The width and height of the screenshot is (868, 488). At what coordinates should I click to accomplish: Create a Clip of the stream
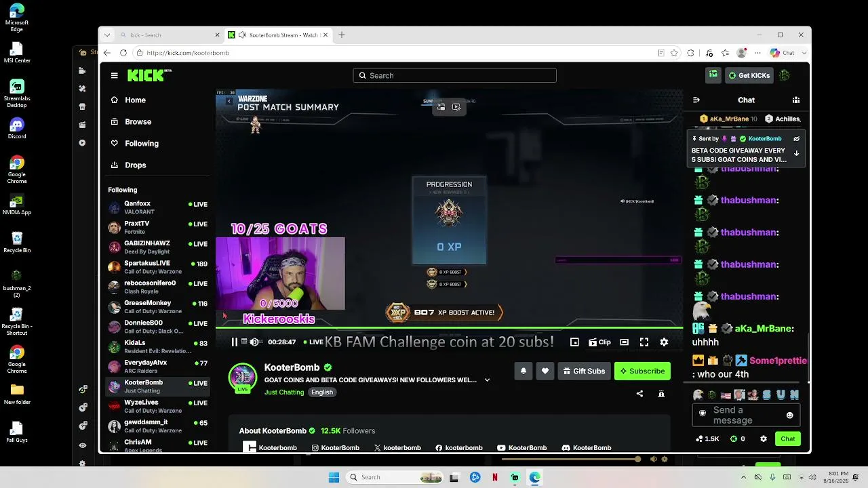coord(599,342)
